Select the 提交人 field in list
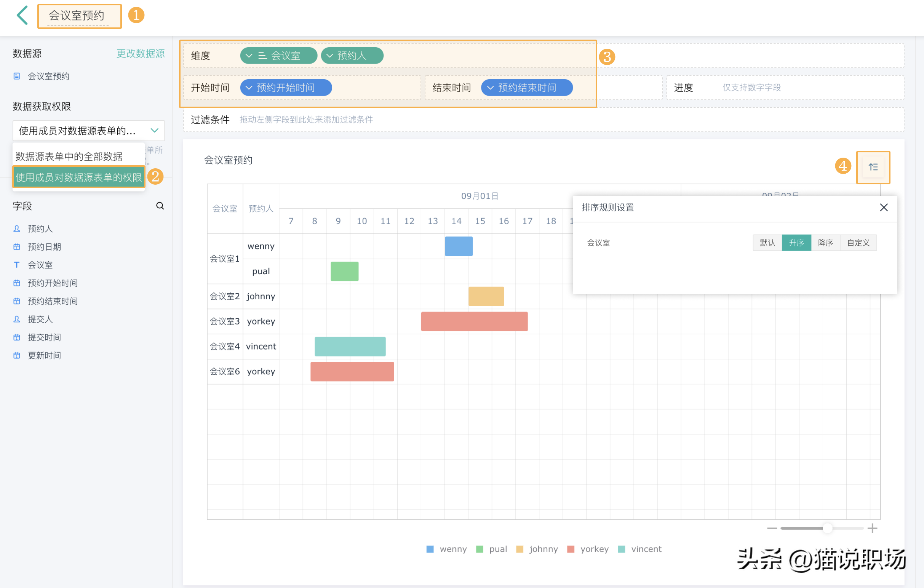The image size is (924, 588). pos(40,319)
